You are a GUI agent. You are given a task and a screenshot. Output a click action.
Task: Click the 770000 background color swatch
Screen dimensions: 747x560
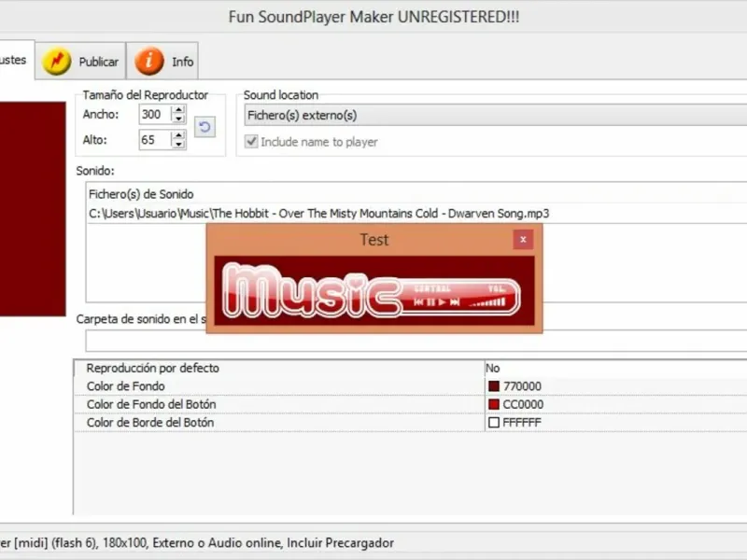(x=494, y=386)
